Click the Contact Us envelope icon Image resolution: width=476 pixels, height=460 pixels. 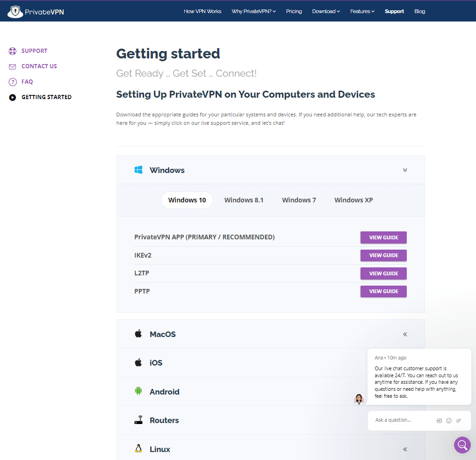pos(13,66)
